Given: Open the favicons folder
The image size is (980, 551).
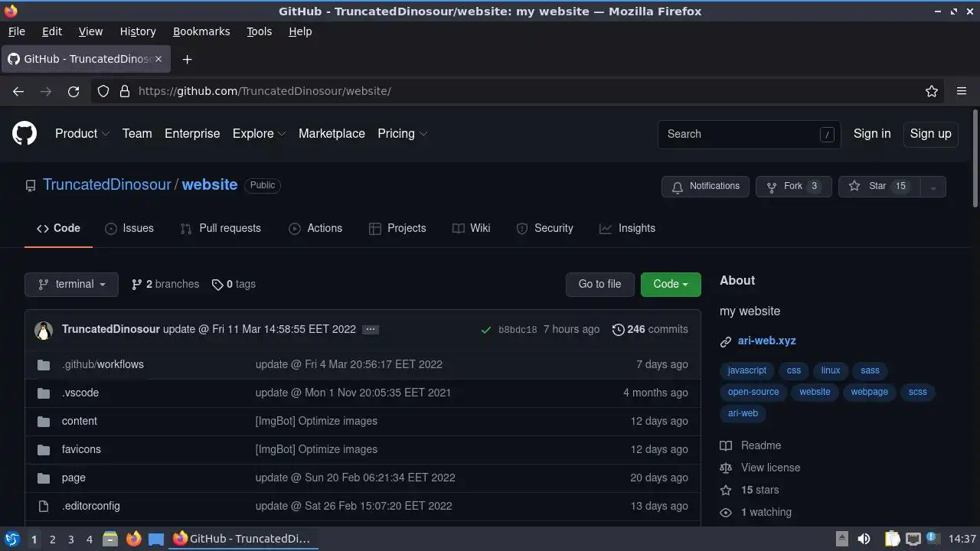Looking at the screenshot, I should click(x=81, y=449).
